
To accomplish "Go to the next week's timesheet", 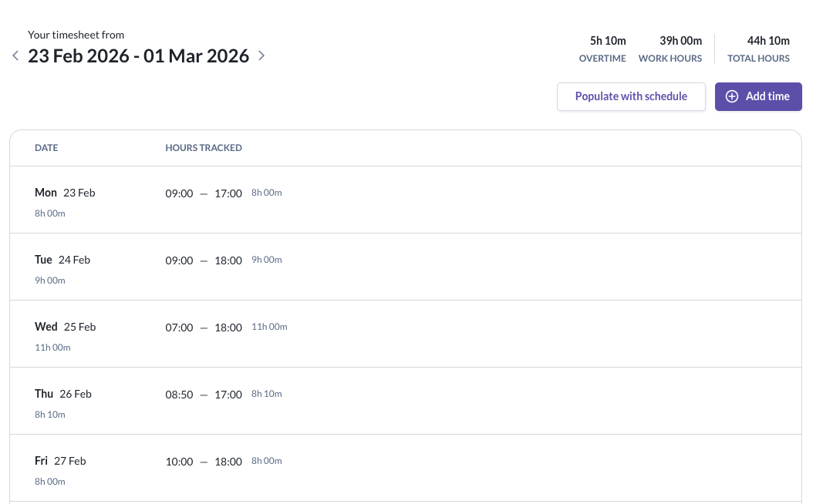I will point(261,55).
